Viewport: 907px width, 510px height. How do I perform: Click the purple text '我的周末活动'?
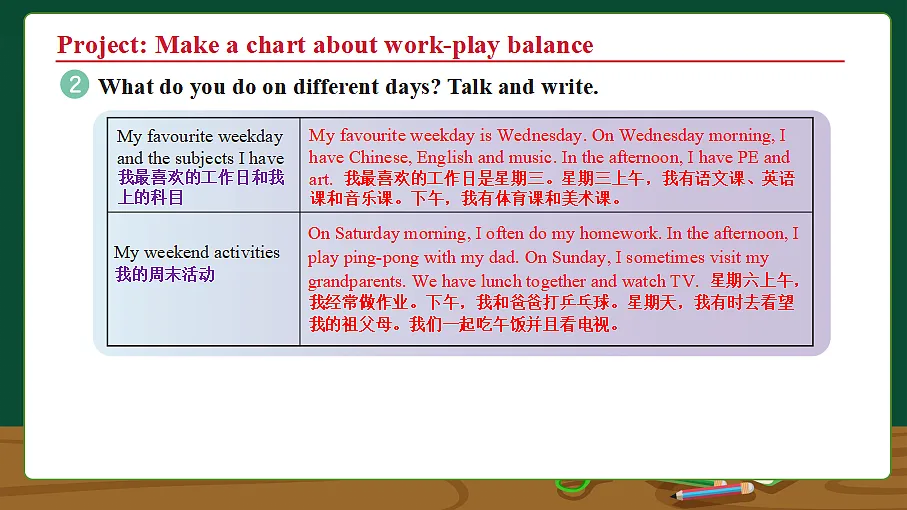click(x=165, y=274)
